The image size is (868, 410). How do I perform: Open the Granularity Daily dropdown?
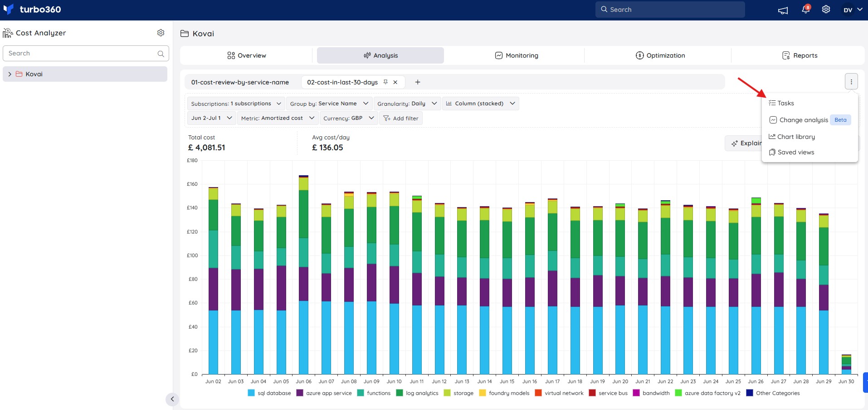[x=407, y=104]
